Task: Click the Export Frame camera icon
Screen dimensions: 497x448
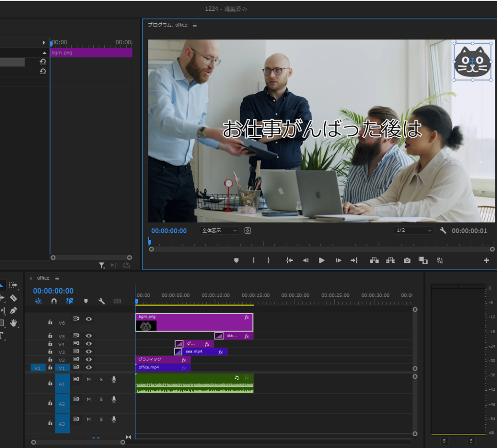Action: pyautogui.click(x=407, y=260)
